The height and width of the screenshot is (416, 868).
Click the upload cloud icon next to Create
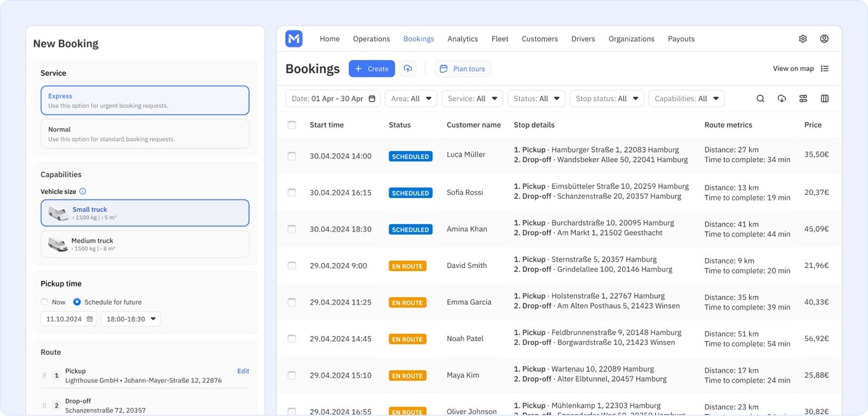click(408, 69)
